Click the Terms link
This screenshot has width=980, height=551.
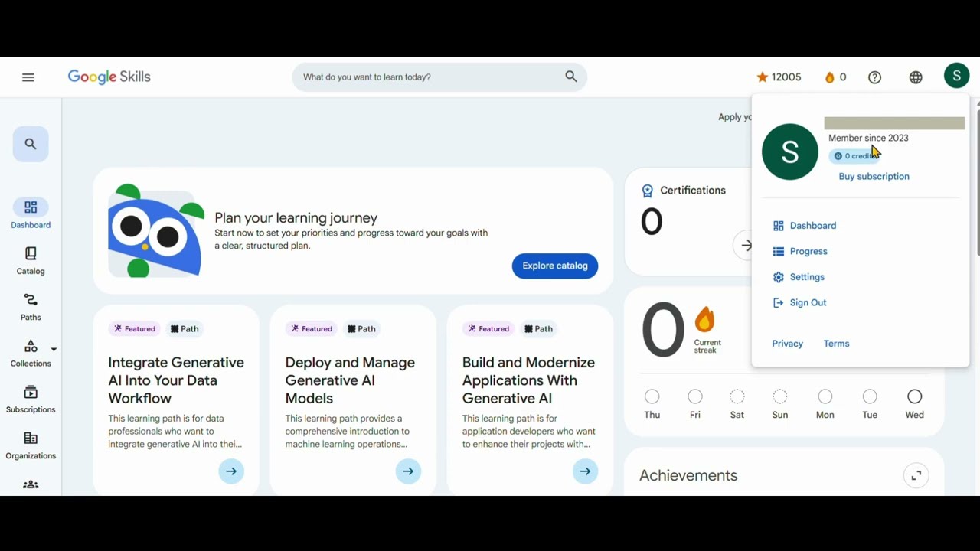836,344
